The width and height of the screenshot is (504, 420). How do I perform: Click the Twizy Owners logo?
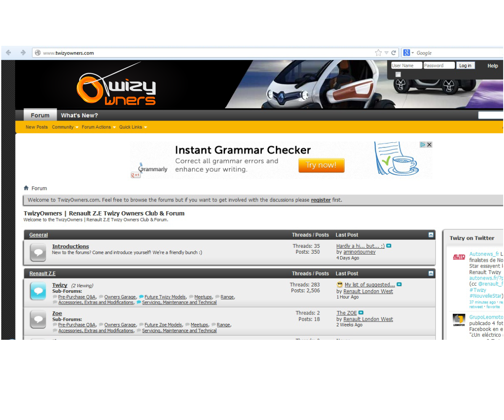(116, 84)
